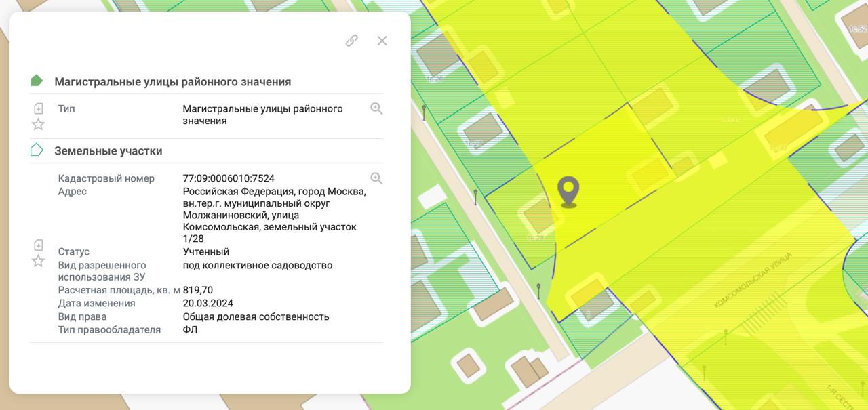Collapse the Магистральные улицы районного значения section
The image size is (868, 410).
[x=173, y=81]
